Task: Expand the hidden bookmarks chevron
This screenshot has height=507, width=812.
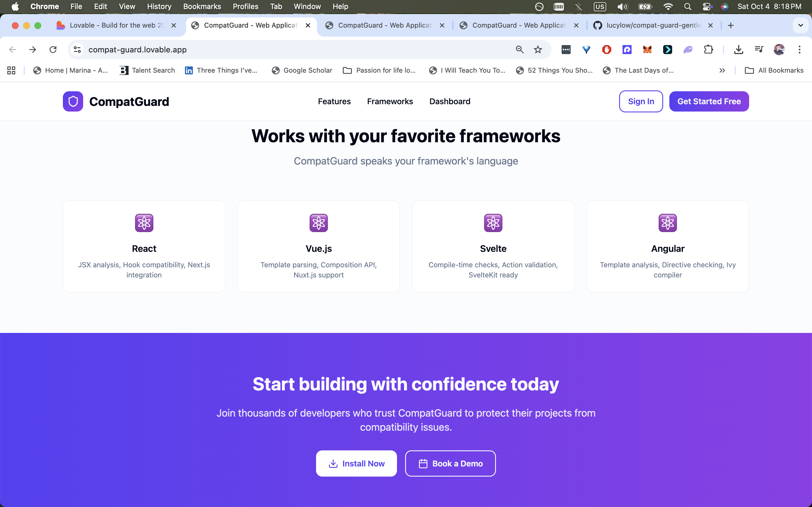Action: 722,70
